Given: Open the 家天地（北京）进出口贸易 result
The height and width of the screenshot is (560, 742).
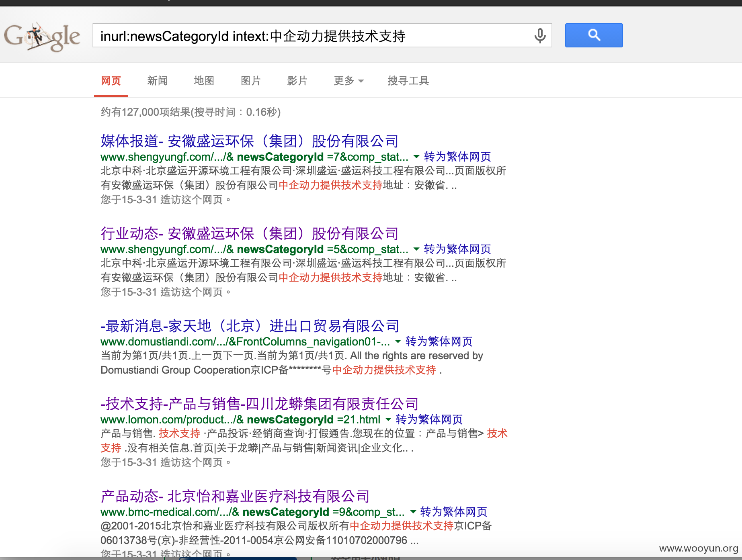Looking at the screenshot, I should [x=249, y=326].
